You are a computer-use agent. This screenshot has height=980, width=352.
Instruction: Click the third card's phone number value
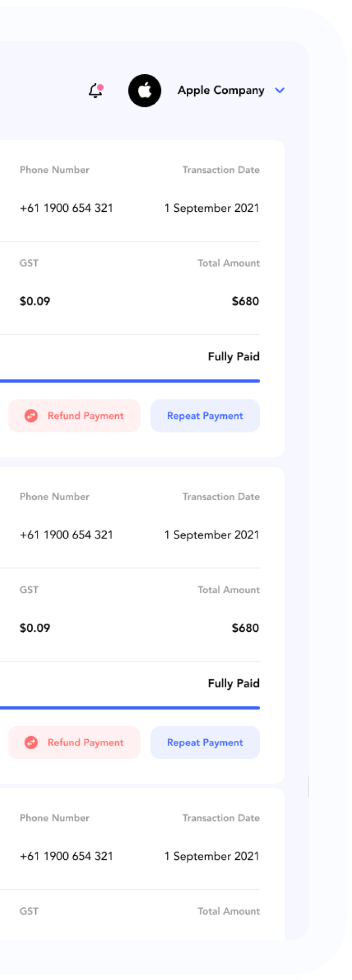point(66,856)
